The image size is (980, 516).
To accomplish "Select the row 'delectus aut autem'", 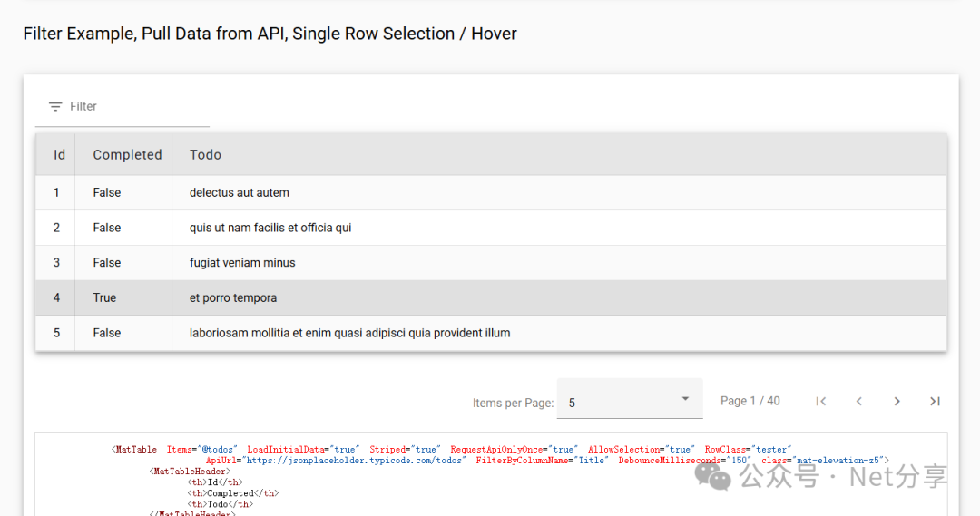I will point(240,193).
